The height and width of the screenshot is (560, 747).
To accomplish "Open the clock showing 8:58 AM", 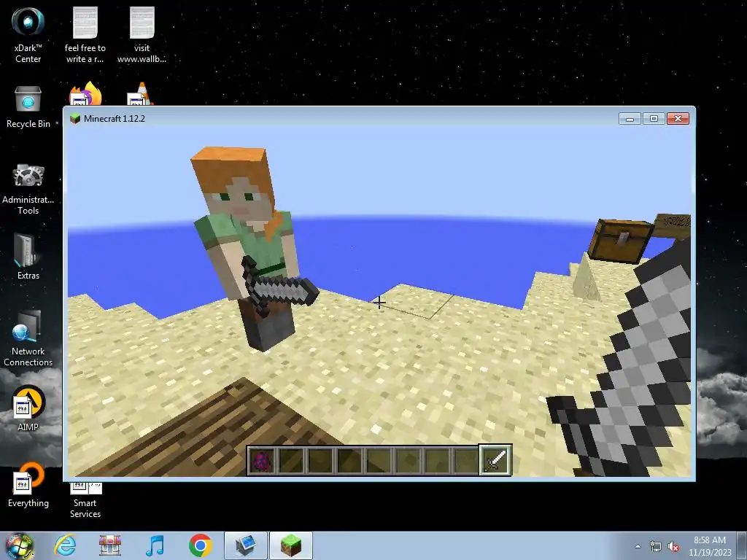I will pyautogui.click(x=709, y=546).
